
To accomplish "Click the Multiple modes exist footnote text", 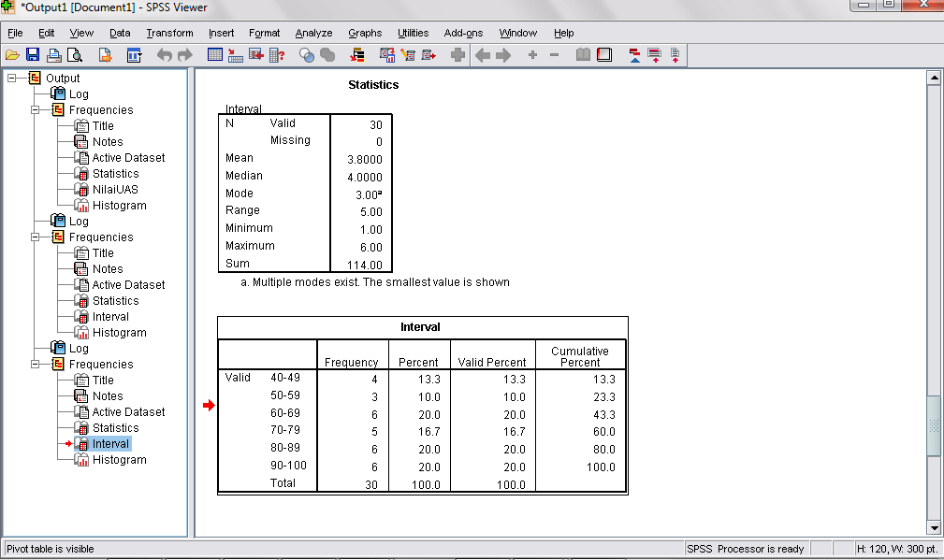I will click(x=375, y=282).
